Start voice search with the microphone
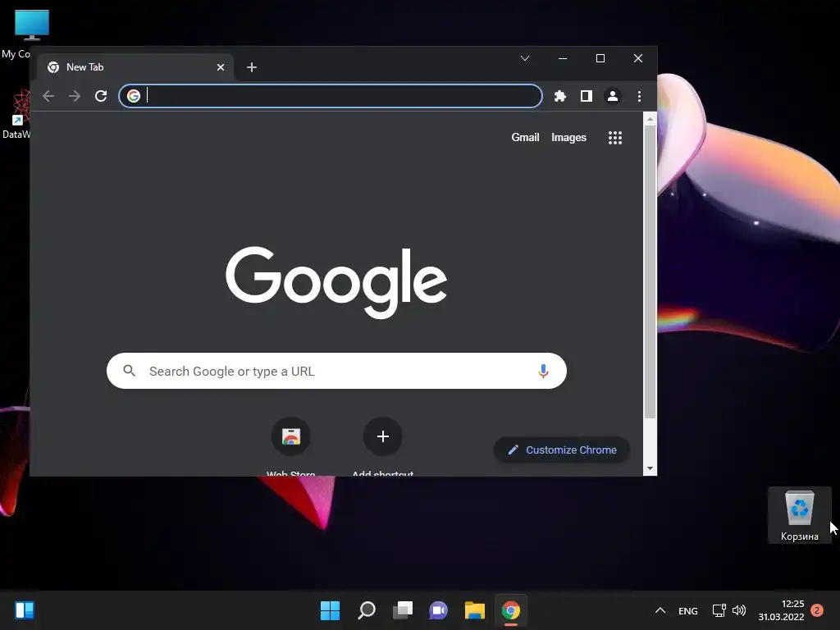The height and width of the screenshot is (630, 840). click(543, 371)
